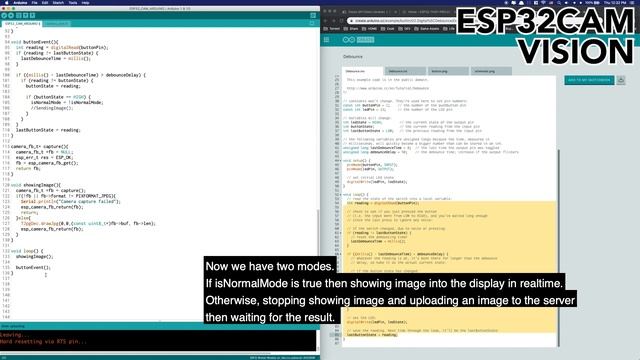This screenshot has height=360, width=640.
Task: Open Spotlight search in the menu bar
Action: click(559, 2)
